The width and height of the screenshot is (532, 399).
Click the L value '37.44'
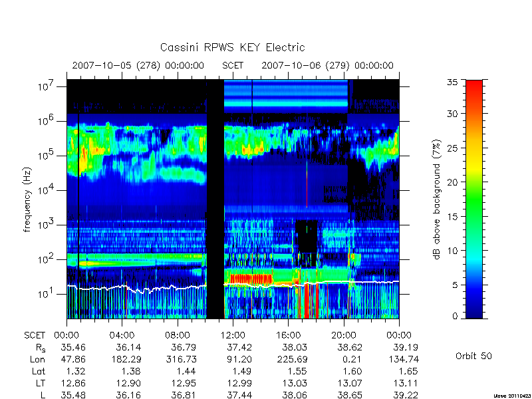tap(239, 395)
